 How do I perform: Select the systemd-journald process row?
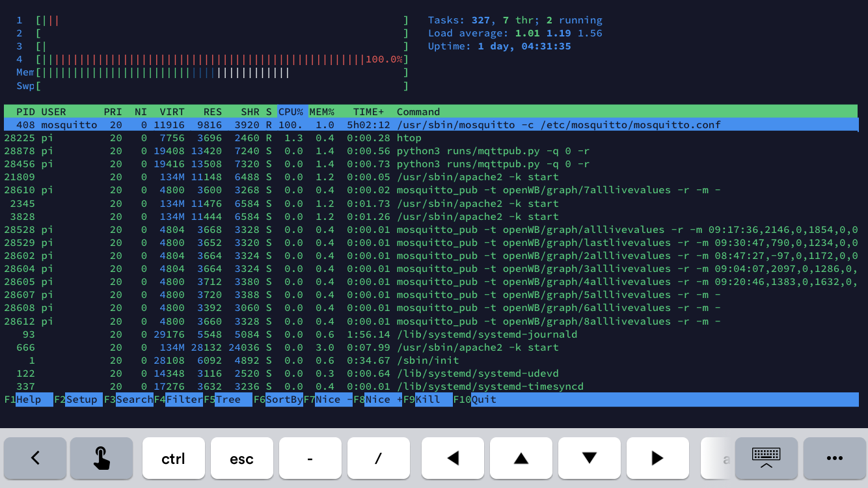431,334
